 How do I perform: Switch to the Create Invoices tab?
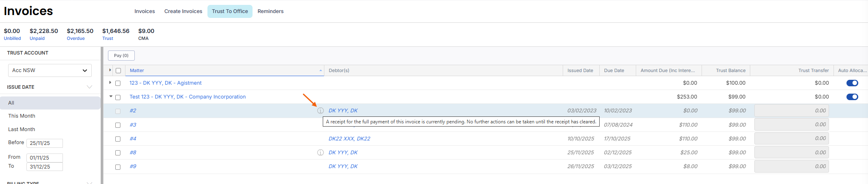coord(183,11)
